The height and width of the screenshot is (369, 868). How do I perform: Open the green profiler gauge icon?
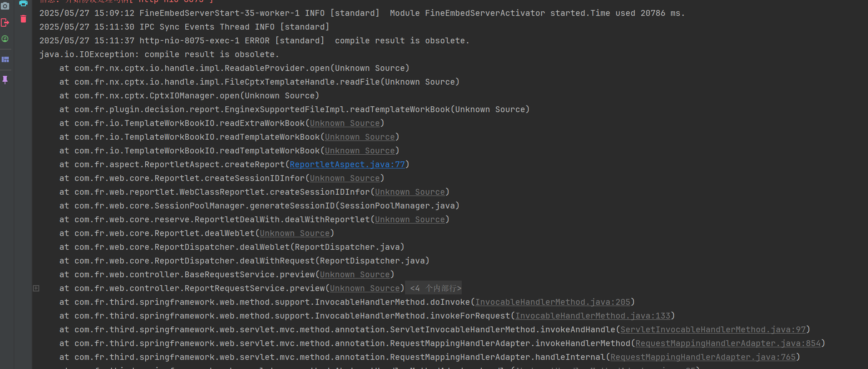pyautogui.click(x=5, y=39)
